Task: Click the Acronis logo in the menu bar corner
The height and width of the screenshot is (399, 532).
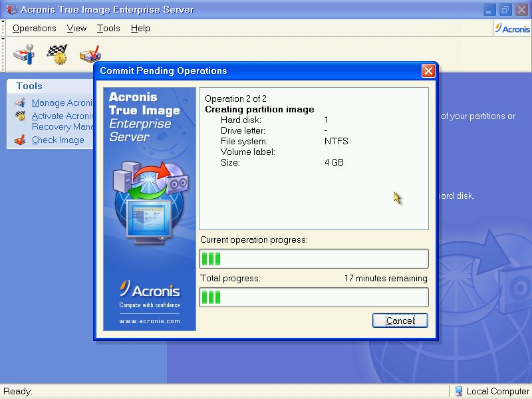Action: click(512, 29)
